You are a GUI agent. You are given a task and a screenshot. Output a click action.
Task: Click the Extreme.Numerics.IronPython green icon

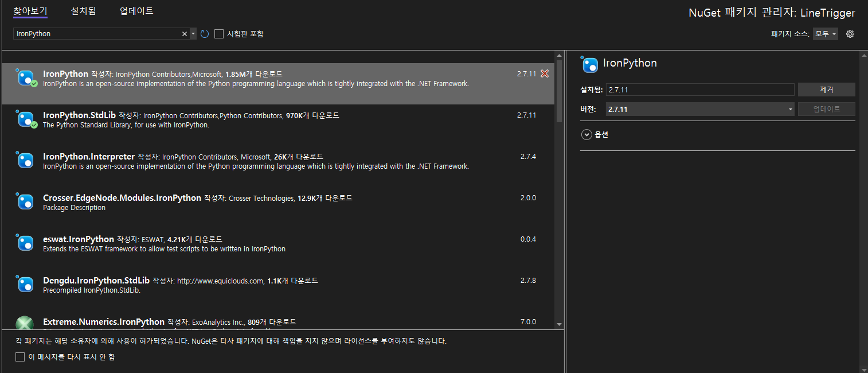point(25,324)
